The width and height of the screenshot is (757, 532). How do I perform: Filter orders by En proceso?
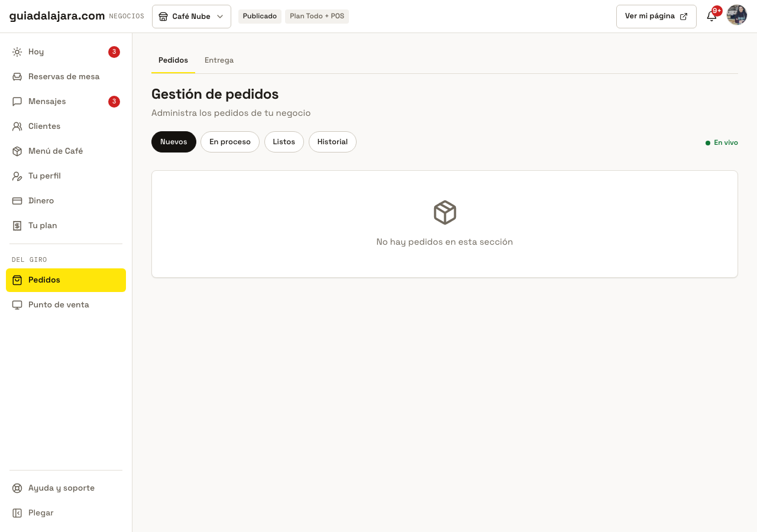coord(230,142)
